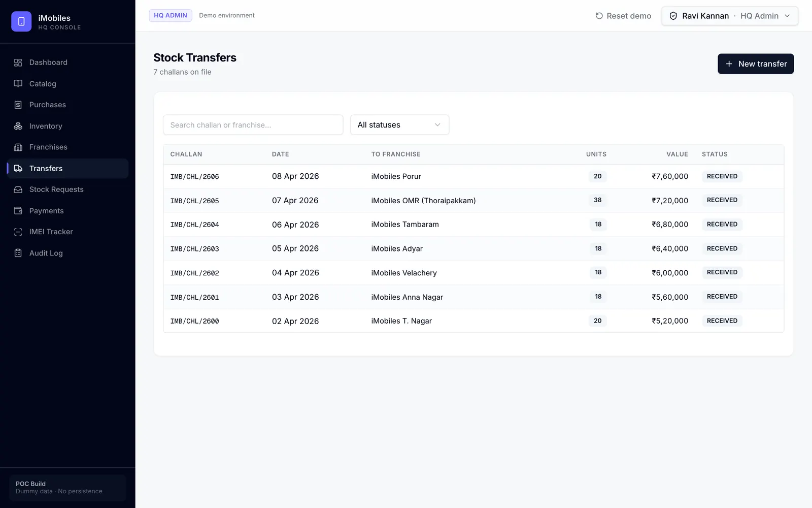Click value ₹7,60,000 in Porur row

pos(670,176)
